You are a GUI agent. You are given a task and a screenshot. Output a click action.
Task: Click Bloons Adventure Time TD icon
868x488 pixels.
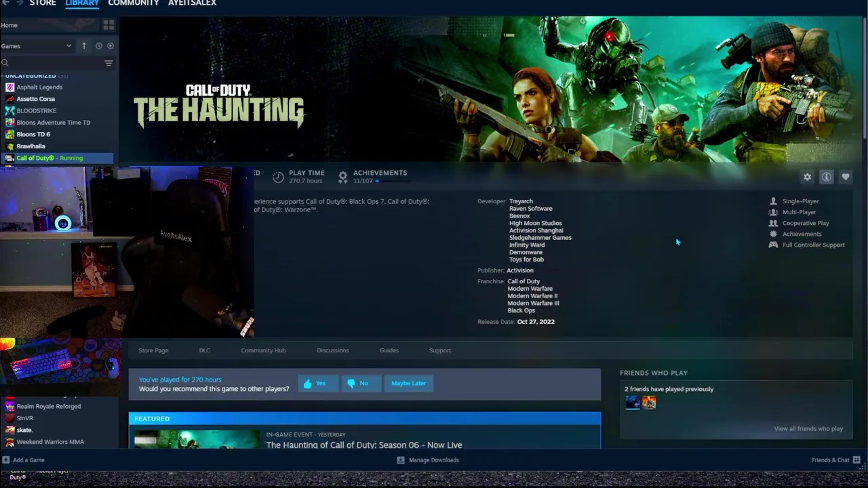(9, 123)
